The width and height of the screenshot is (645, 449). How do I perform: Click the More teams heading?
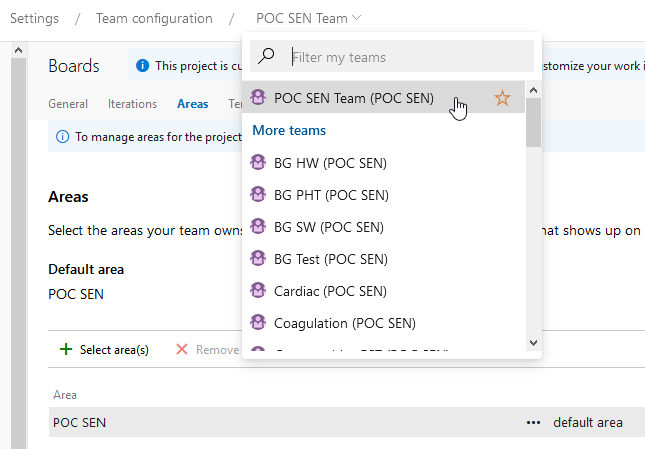(289, 130)
